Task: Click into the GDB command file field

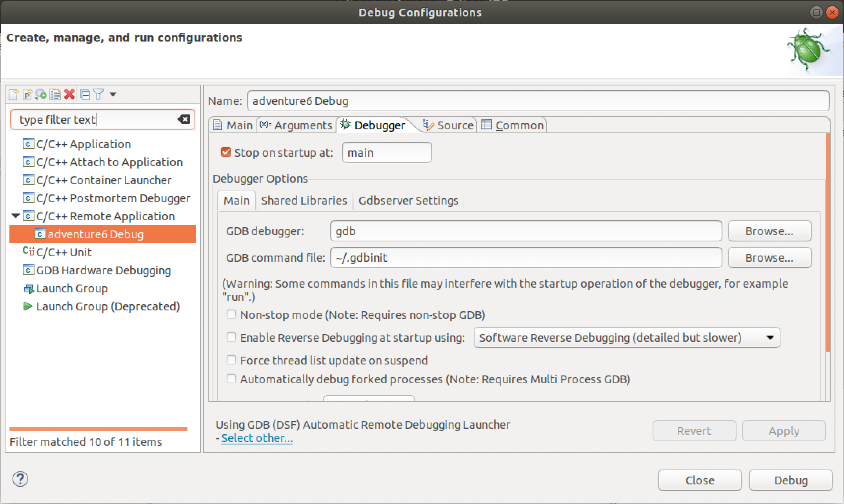Action: click(526, 257)
